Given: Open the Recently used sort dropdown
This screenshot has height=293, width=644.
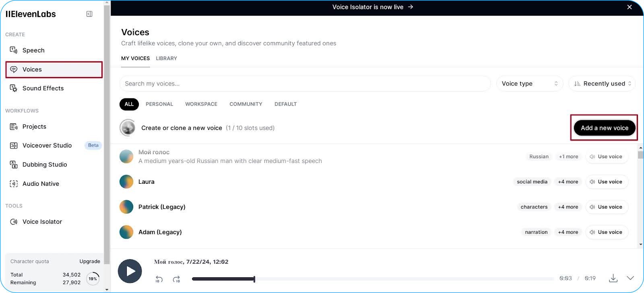Looking at the screenshot, I should (602, 83).
